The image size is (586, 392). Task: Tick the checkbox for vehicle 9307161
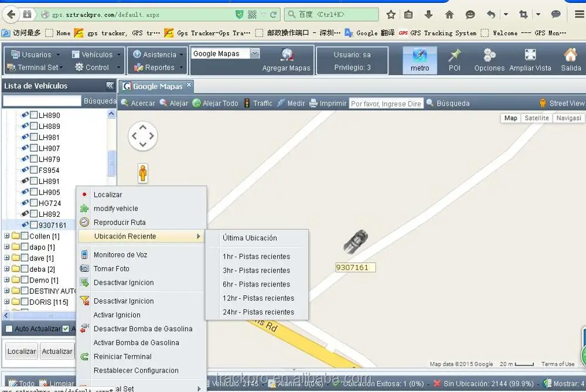pos(34,225)
